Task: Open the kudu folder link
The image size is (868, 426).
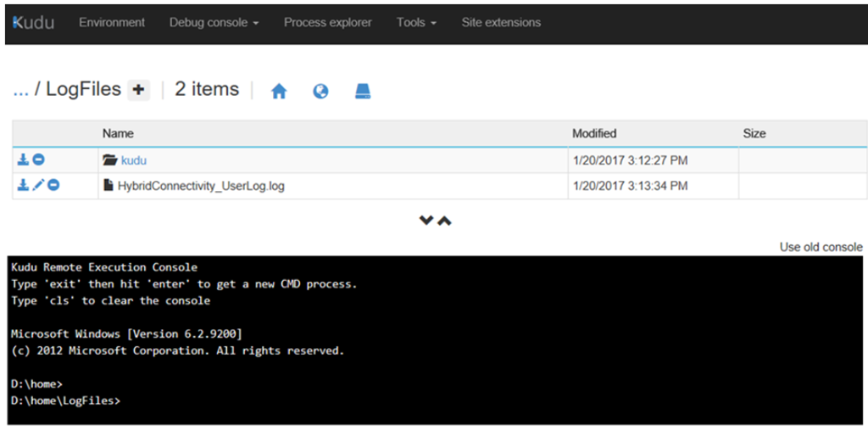Action: click(x=134, y=160)
